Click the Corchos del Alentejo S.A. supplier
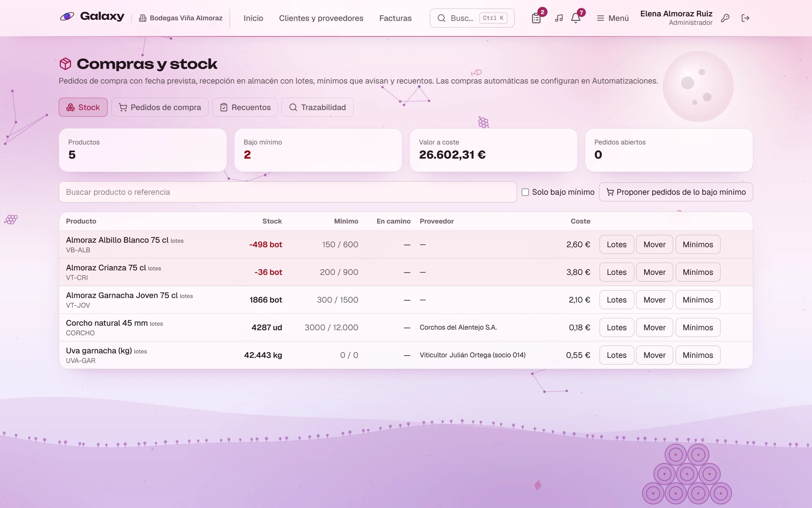Viewport: 812px width, 508px height. coord(458,328)
